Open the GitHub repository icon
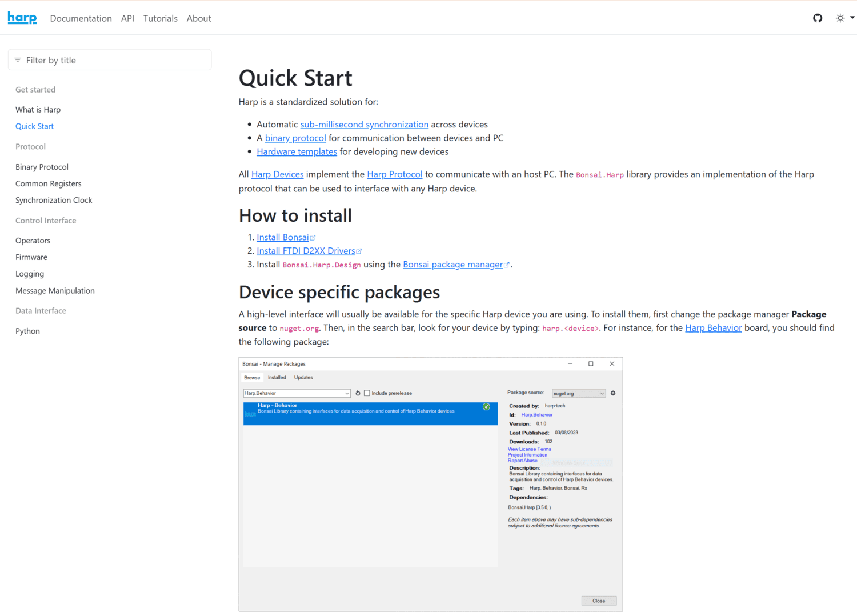The height and width of the screenshot is (616, 857). pyautogui.click(x=818, y=18)
